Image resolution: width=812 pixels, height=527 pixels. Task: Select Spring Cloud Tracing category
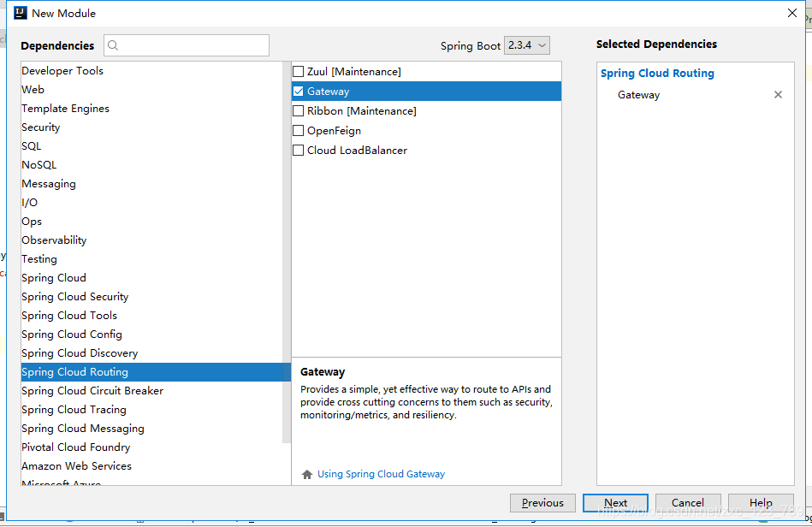point(152,410)
